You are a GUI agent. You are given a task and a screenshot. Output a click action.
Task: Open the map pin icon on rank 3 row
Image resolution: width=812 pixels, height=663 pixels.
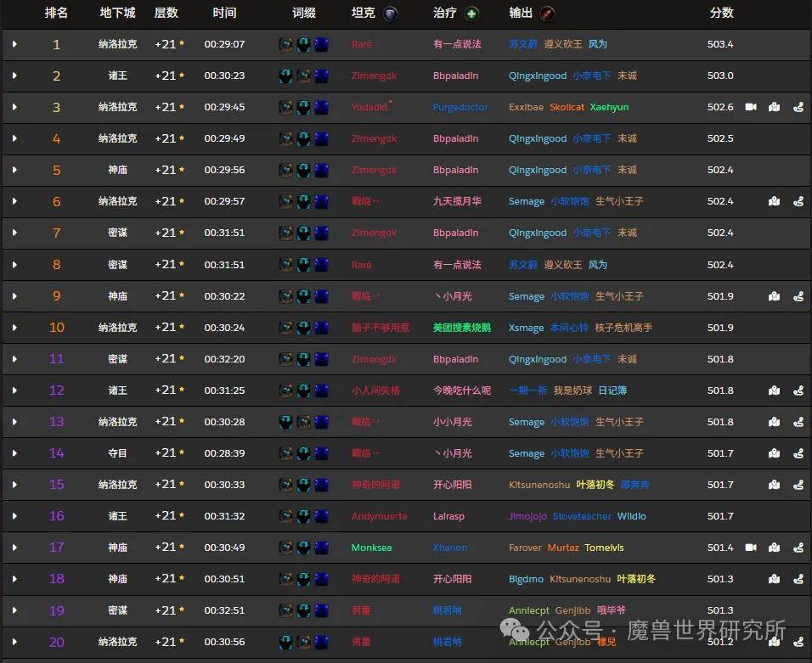pyautogui.click(x=774, y=107)
